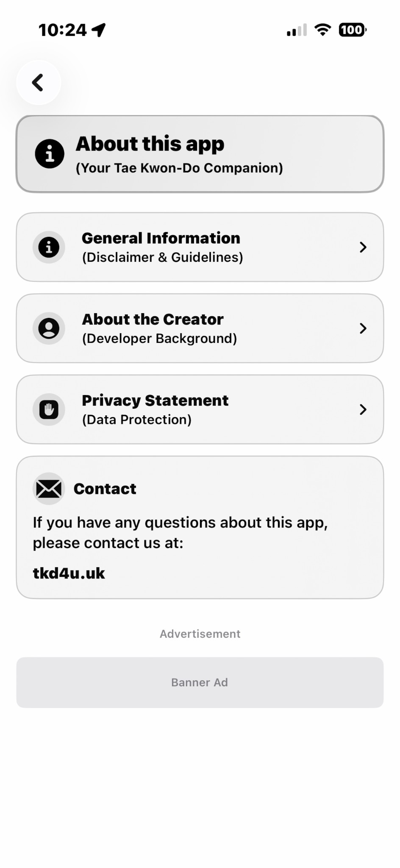Tap the cellular signal bars icon
Screen dimensions: 400x868
tap(297, 31)
